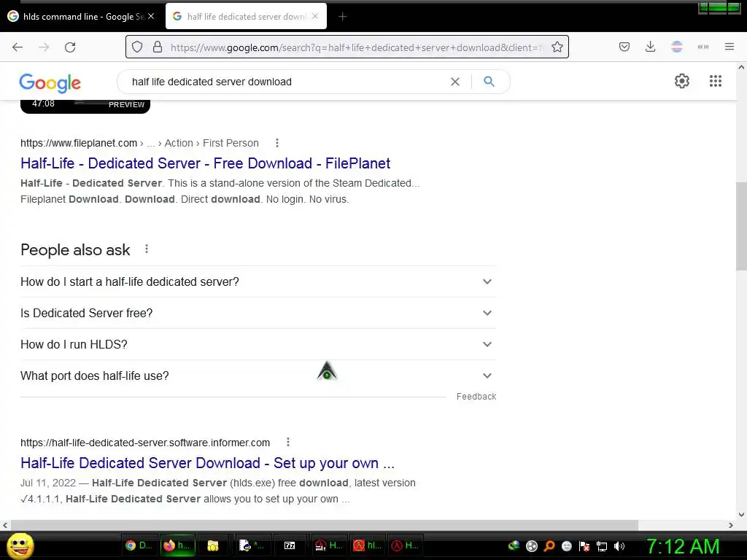Click the Google logo
This screenshot has height=560, width=747.
[x=50, y=83]
